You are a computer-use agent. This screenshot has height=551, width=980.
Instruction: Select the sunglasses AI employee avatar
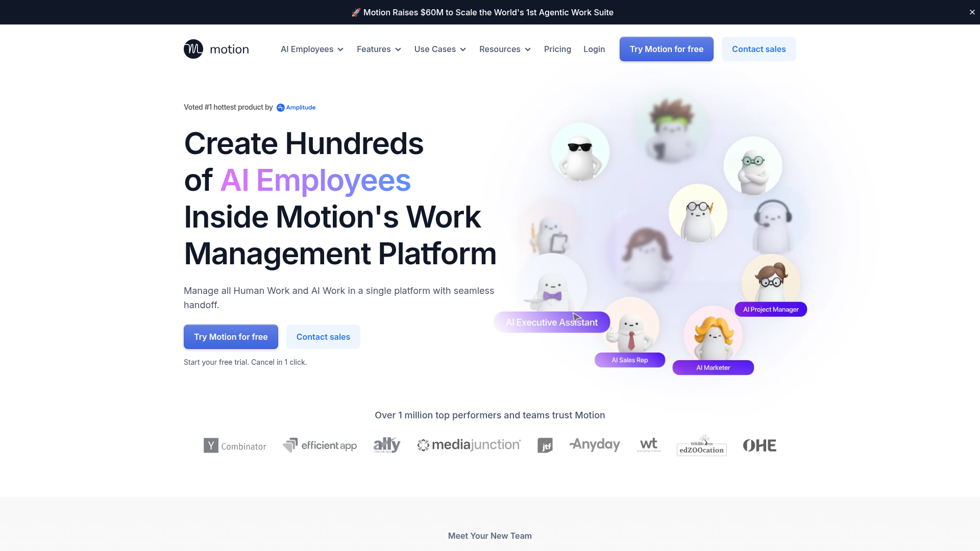(x=580, y=152)
